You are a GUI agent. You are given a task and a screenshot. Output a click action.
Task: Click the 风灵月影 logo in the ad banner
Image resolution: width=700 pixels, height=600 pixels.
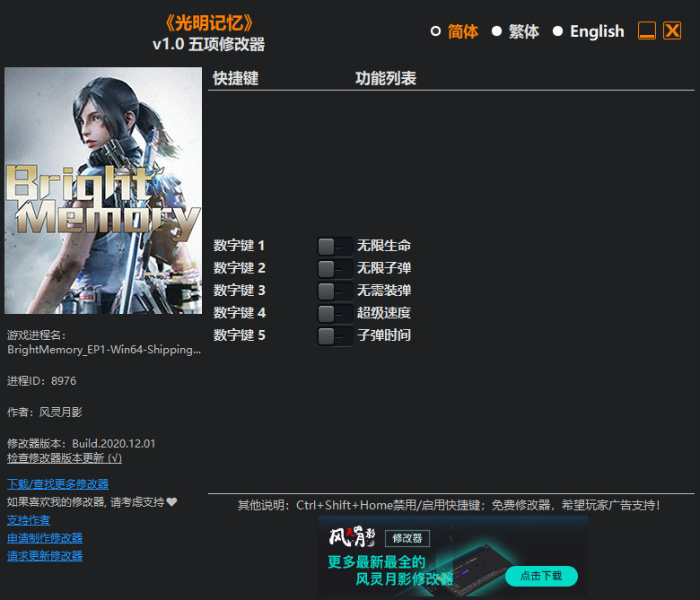point(352,538)
